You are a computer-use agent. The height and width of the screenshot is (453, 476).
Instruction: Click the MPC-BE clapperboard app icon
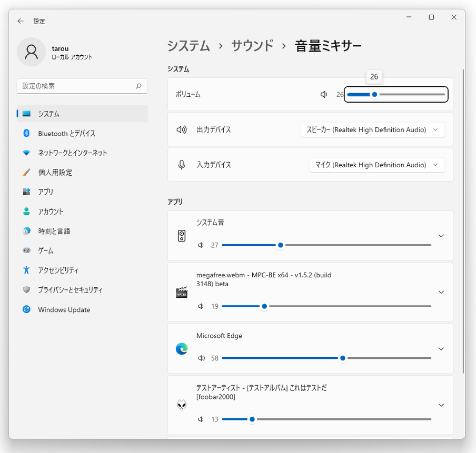(182, 292)
